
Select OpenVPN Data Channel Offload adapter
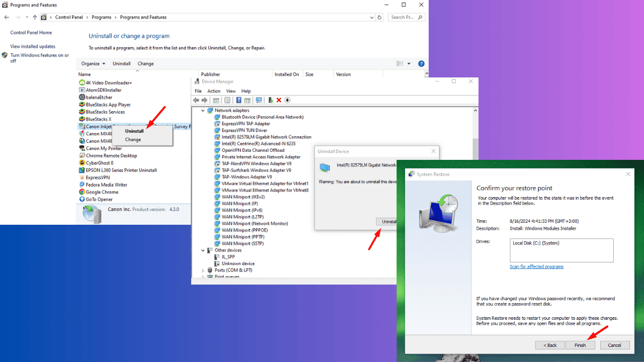click(x=253, y=150)
